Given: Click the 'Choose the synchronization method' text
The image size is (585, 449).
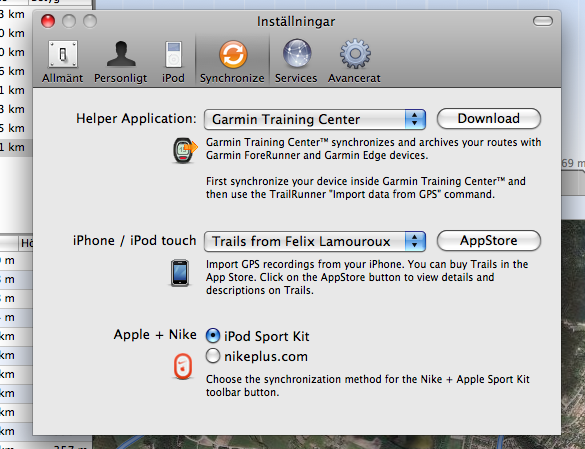Looking at the screenshot, I should 367,386.
